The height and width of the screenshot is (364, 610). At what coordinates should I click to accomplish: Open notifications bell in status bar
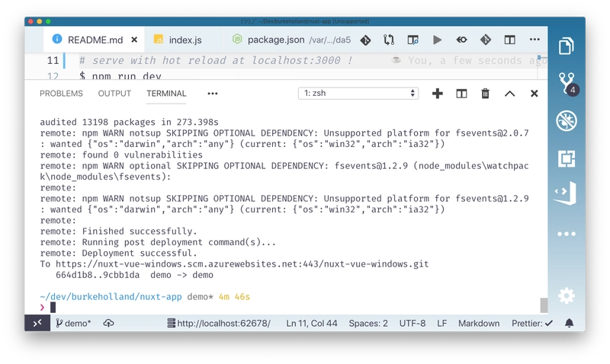569,323
